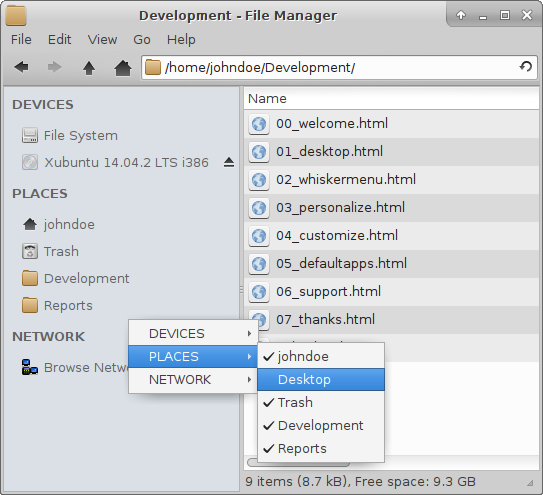Image resolution: width=543 pixels, height=495 pixels.
Task: Go back with the left arrow button
Action: pyautogui.click(x=21, y=67)
